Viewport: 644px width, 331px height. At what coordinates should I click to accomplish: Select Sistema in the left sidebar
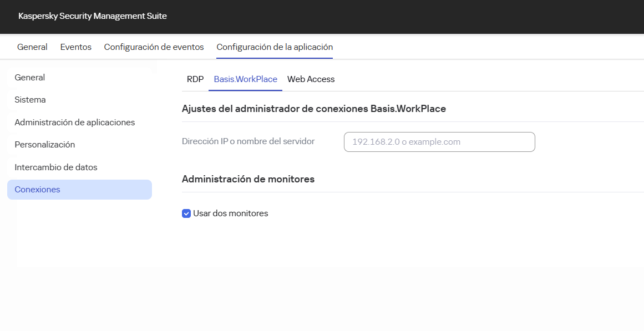(30, 99)
